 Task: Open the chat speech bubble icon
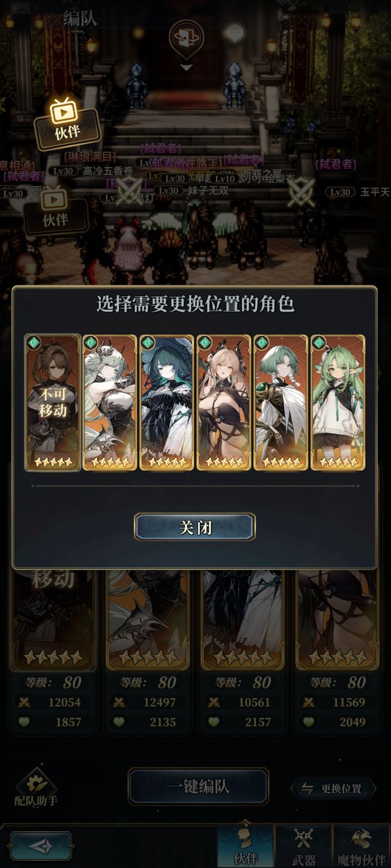pos(235,34)
